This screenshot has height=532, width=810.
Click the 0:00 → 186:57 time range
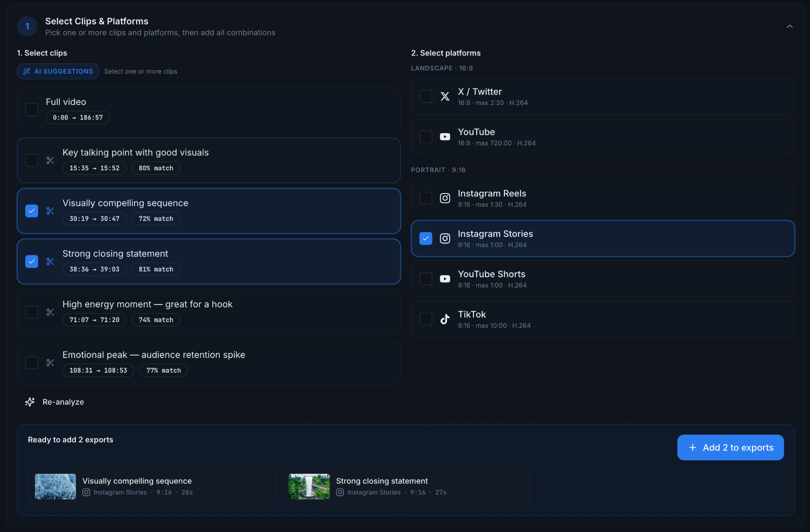(x=78, y=118)
